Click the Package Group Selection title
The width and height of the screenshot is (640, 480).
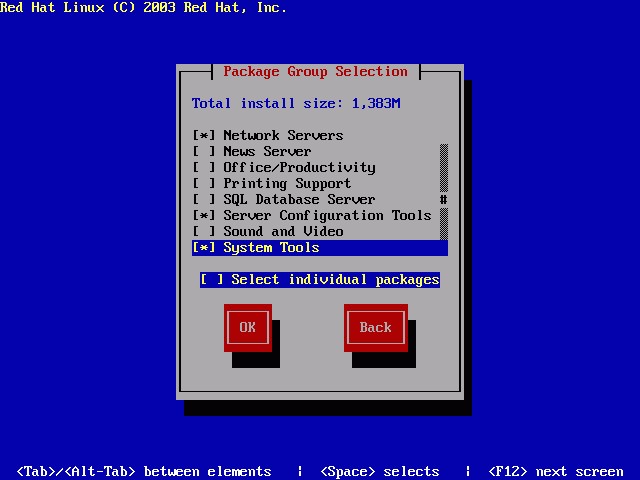coord(316,71)
